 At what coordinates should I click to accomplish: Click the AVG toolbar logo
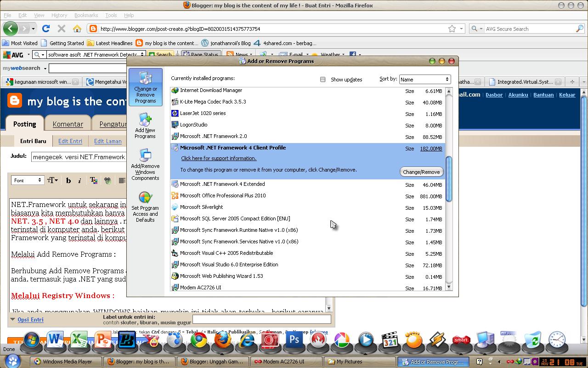pos(13,54)
